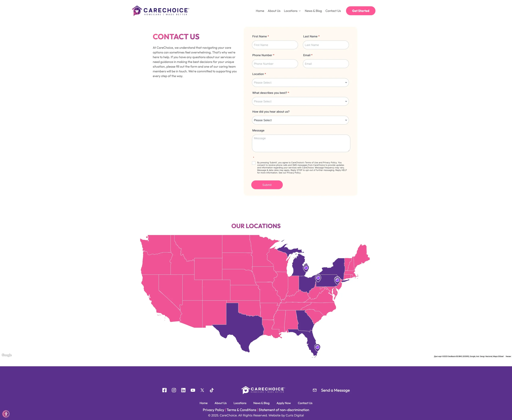Open the accessibility widget icon
Viewport: 512px width, 420px height.
[x=6, y=414]
